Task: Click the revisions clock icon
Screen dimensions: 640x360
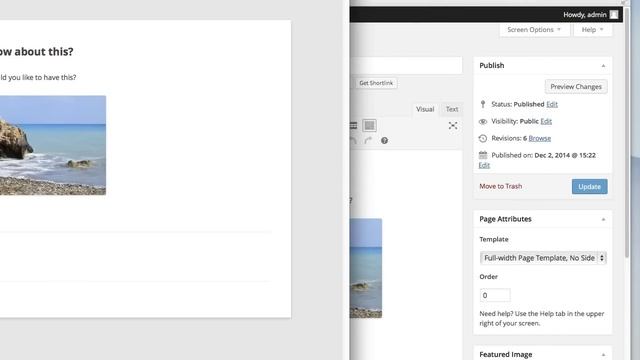Action: (483, 138)
